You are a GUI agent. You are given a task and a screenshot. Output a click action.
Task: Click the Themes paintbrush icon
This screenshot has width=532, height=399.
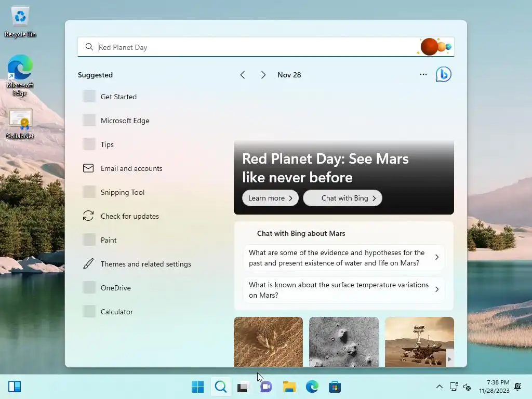(x=88, y=263)
